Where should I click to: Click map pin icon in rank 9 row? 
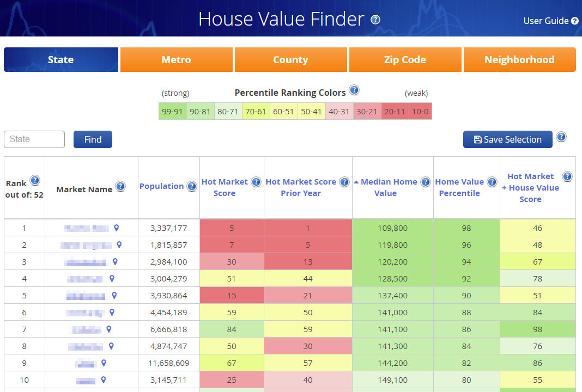pyautogui.click(x=104, y=363)
